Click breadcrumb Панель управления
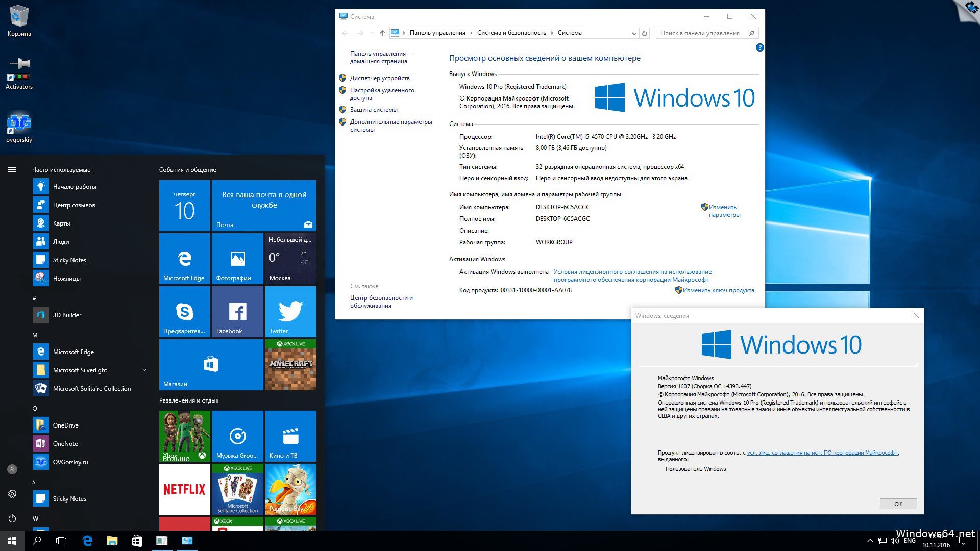 click(x=437, y=33)
